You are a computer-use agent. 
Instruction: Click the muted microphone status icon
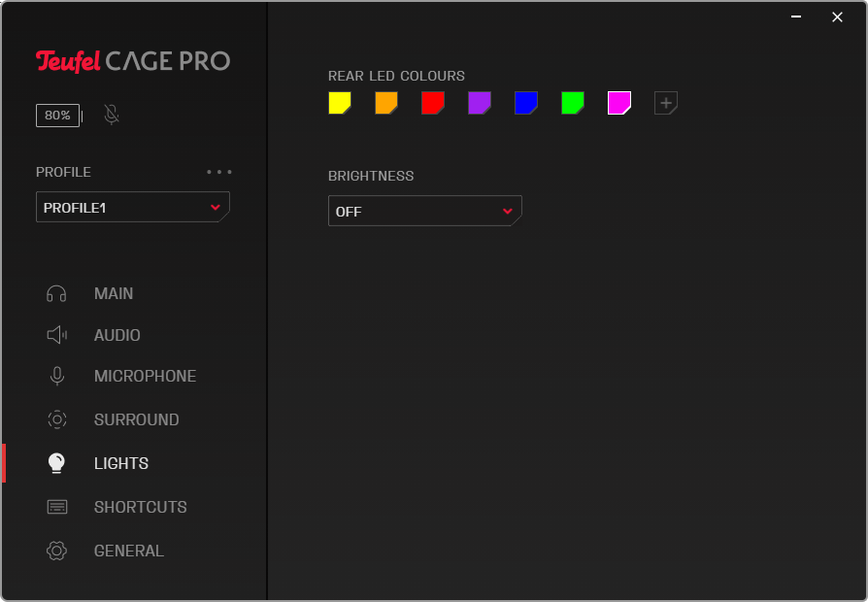[x=112, y=115]
